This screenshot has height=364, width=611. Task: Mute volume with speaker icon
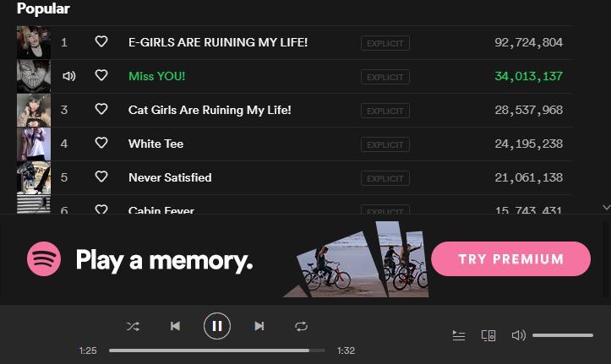pos(519,334)
